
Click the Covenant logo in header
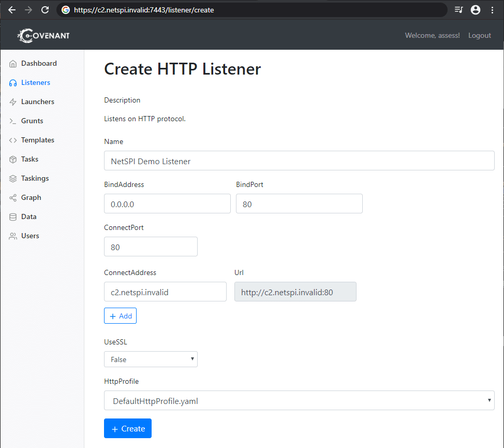pyautogui.click(x=43, y=35)
